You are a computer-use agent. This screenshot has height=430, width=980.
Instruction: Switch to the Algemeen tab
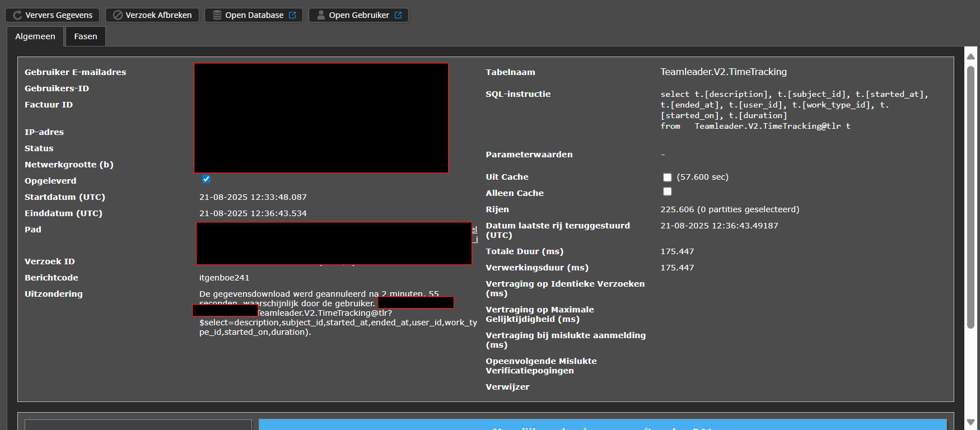35,36
